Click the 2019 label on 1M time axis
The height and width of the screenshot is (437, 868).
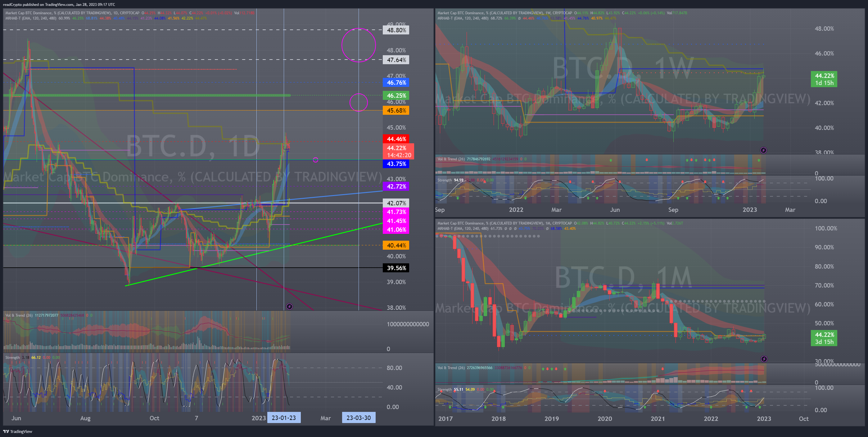[x=552, y=418]
